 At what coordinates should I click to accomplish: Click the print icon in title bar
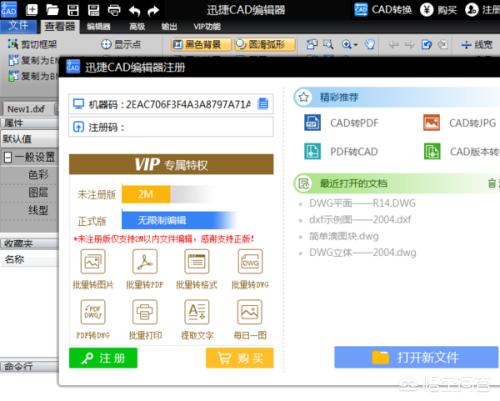pos(114,10)
